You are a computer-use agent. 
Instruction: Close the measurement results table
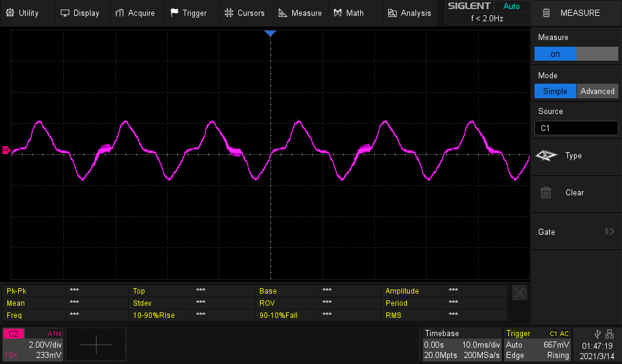point(519,293)
